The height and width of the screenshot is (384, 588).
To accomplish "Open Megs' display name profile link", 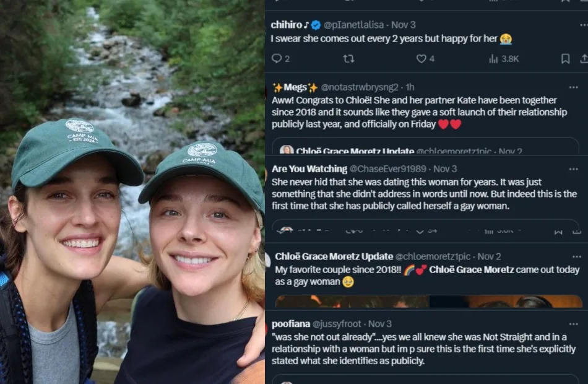I will 295,87.
